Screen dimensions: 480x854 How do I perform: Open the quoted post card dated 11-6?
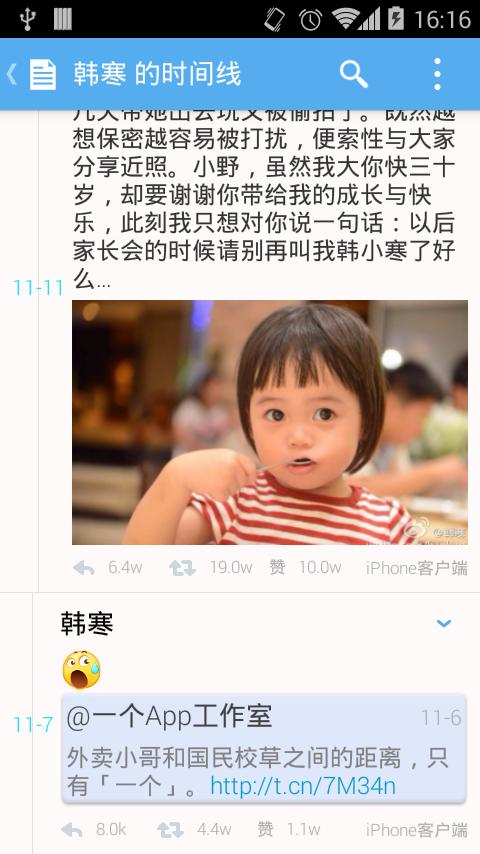pos(264,748)
